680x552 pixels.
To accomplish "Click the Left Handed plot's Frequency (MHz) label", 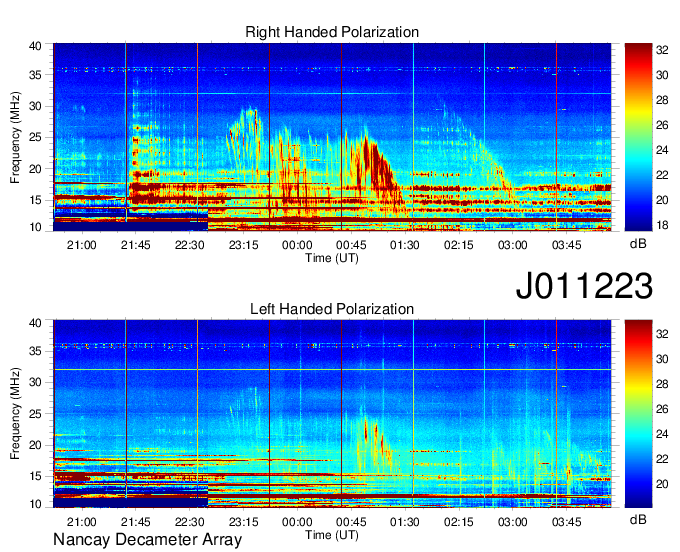I will coord(15,414).
